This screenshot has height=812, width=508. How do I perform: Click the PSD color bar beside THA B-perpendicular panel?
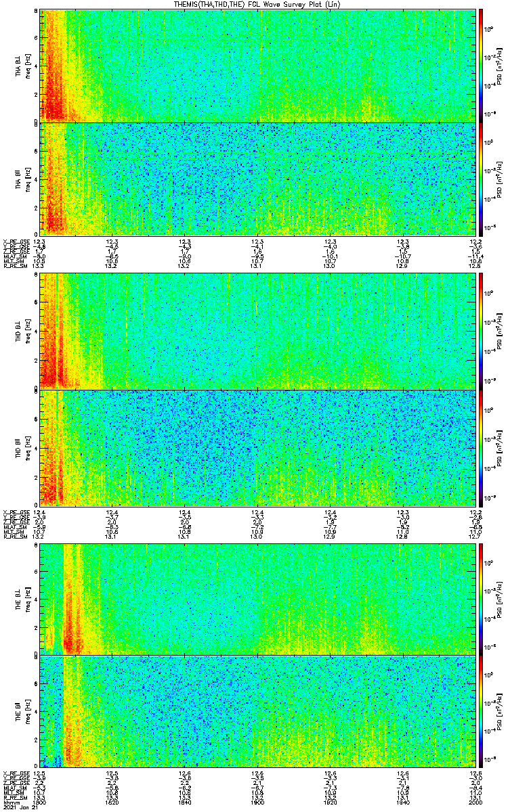(x=481, y=66)
